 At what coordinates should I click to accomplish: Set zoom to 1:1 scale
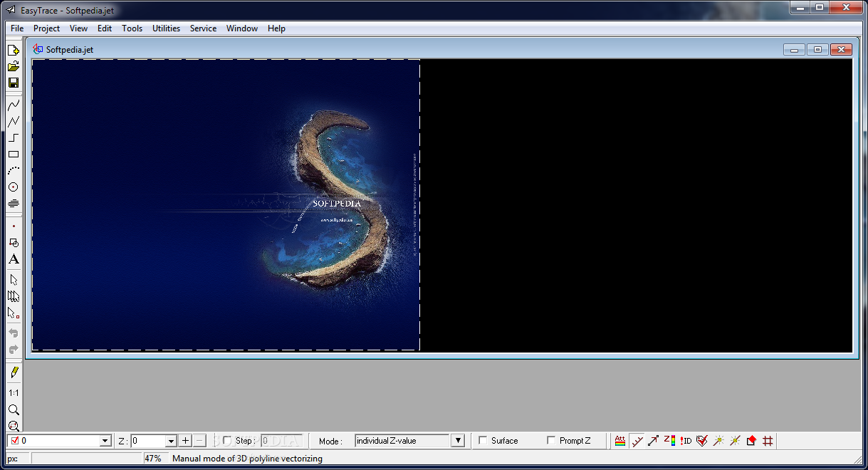click(x=14, y=392)
